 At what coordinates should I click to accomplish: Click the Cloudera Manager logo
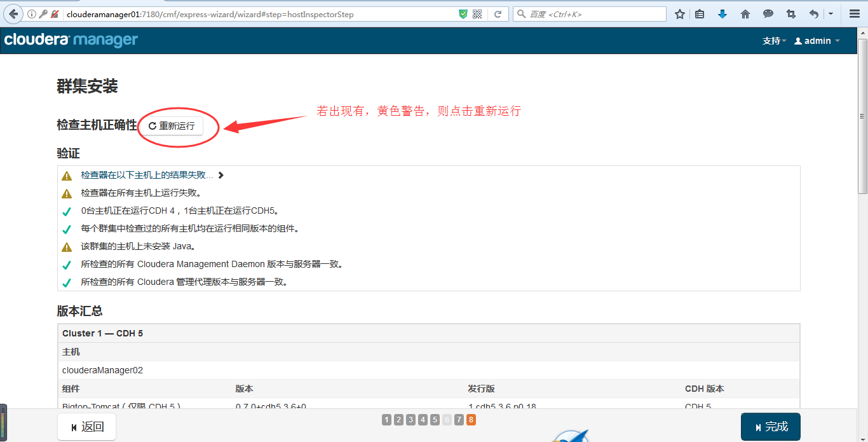[x=71, y=40]
